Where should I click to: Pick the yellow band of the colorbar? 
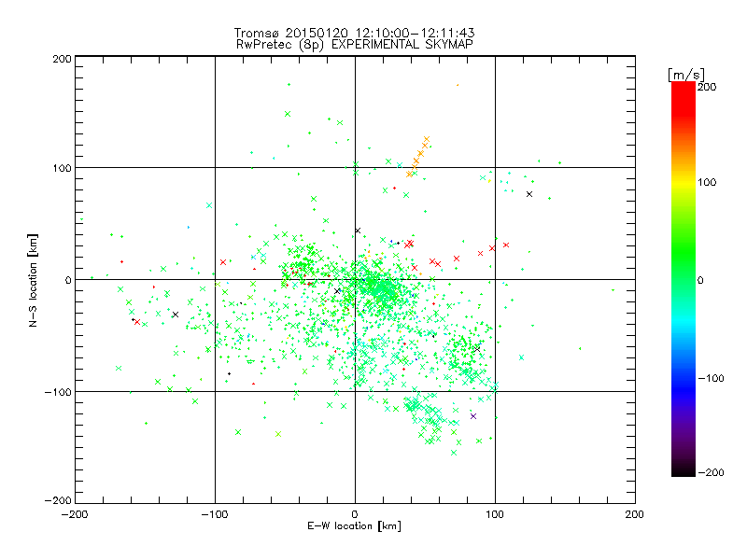(x=684, y=182)
